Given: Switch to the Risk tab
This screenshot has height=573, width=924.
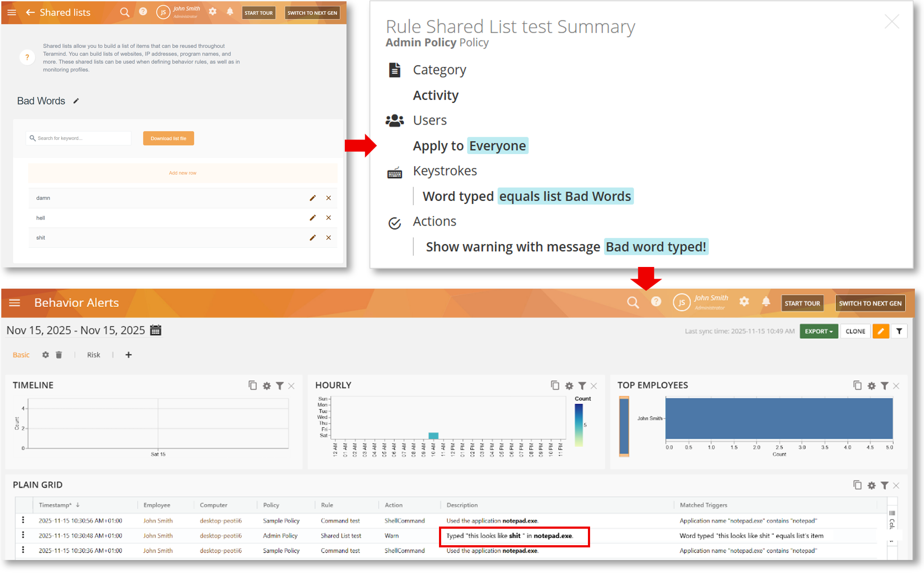Looking at the screenshot, I should point(93,355).
